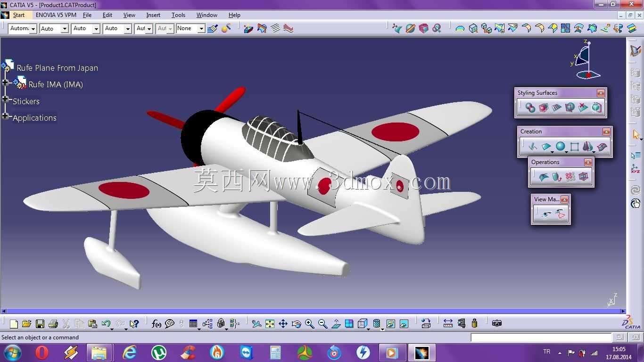This screenshot has width=644, height=362.
Task: Close the Operations toolbar
Action: (x=587, y=162)
